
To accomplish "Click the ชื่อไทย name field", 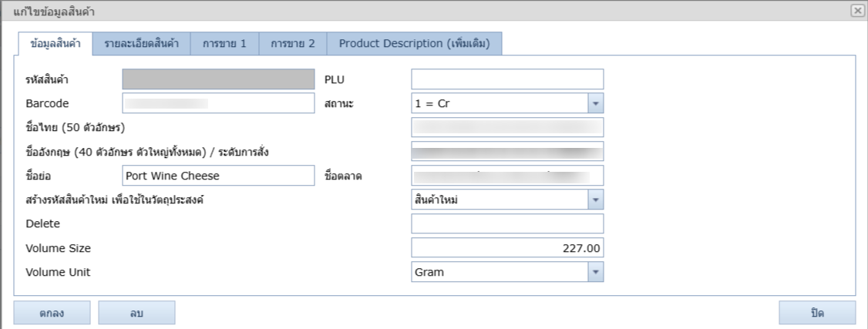I will pos(507,127).
